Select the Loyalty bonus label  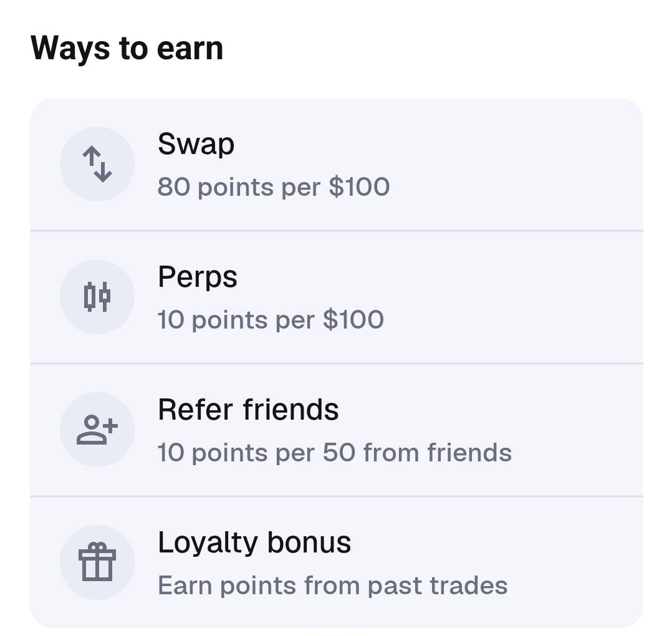click(x=254, y=542)
